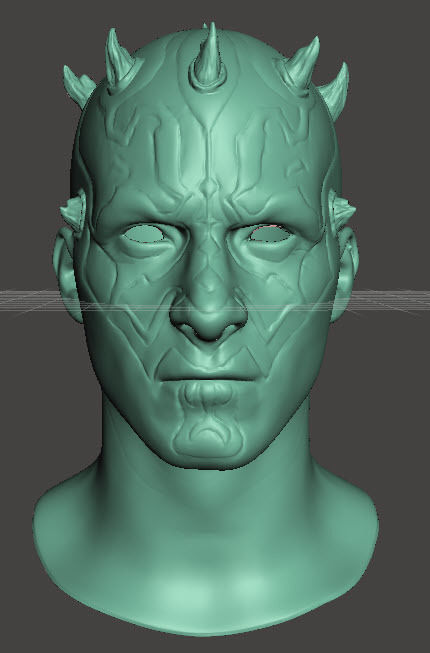The width and height of the screenshot is (430, 653).
Task: Click the hollow eye socket beside the red edge
Action: click(x=270, y=234)
